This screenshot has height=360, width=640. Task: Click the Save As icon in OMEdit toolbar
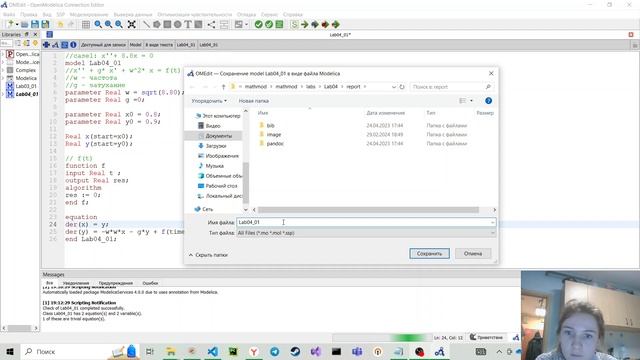[45, 24]
